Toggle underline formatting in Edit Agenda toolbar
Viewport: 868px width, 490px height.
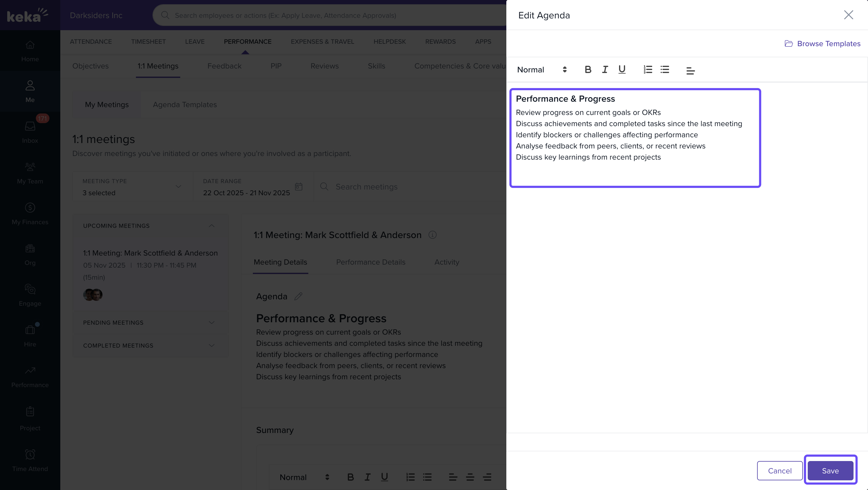tap(622, 70)
